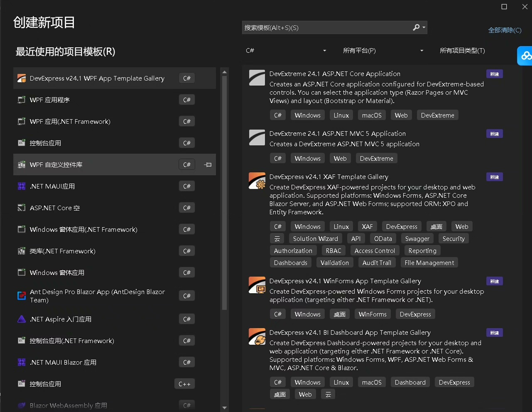Click the Solution Wizard tag
The height and width of the screenshot is (412, 532).
[316, 239]
